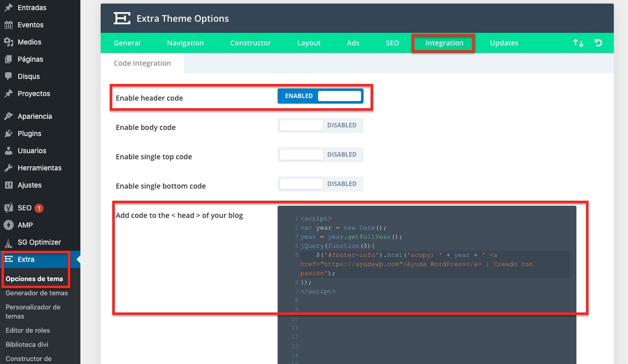Open the Layout tab
This screenshot has height=364, width=628.
tap(308, 43)
